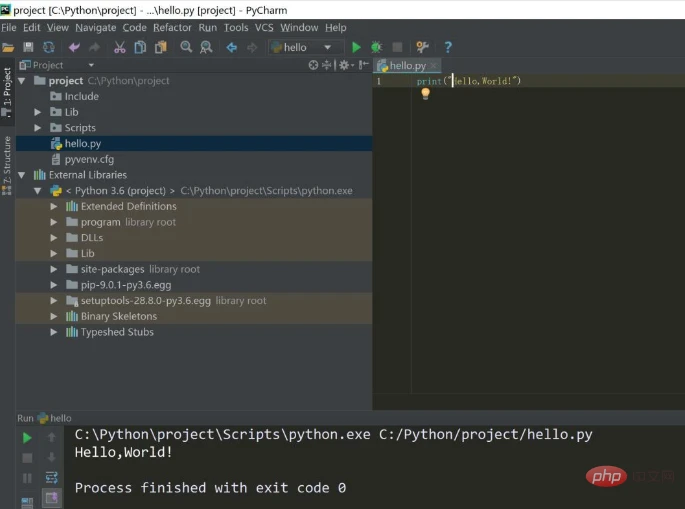Image resolution: width=685 pixels, height=509 pixels.
Task: Collapse the project root folder
Action: point(21,81)
